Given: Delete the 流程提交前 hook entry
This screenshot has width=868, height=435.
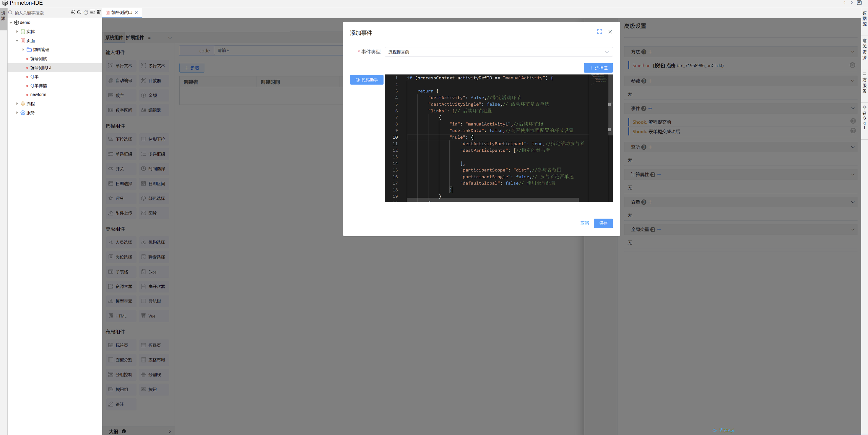Looking at the screenshot, I should pos(853,121).
